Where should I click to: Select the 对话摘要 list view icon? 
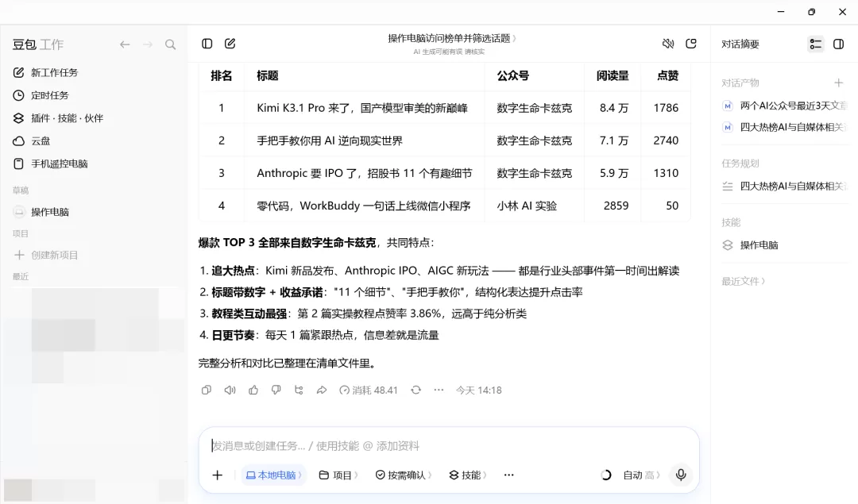[x=815, y=44]
